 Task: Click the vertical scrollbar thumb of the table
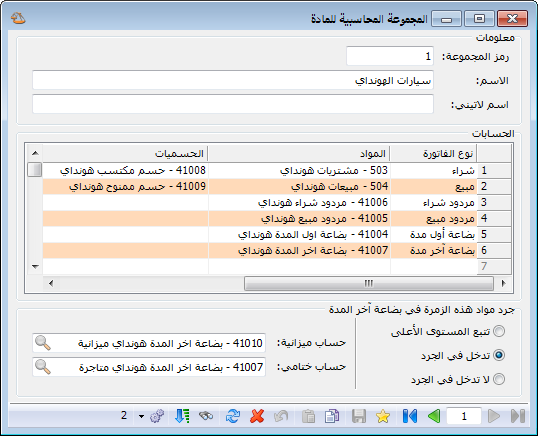35,170
